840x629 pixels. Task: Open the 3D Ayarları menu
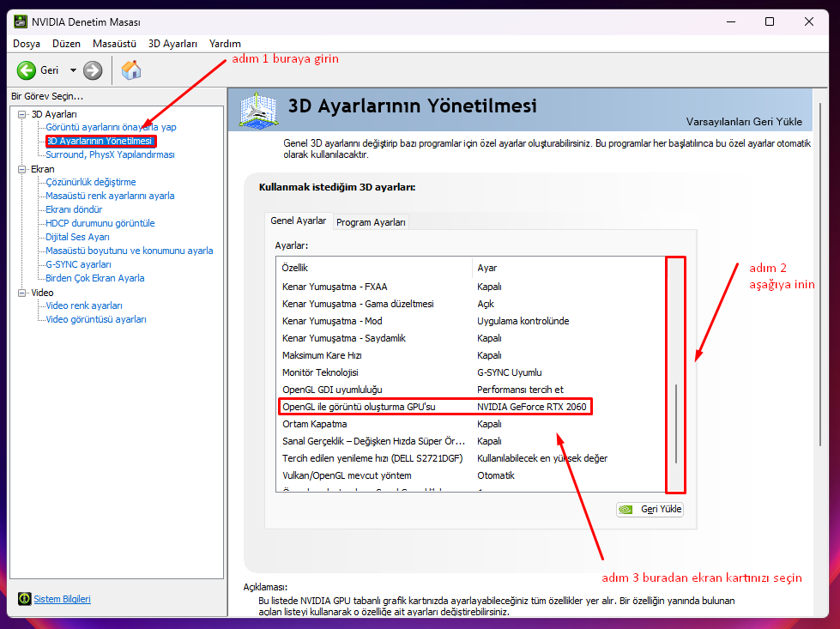pos(172,44)
